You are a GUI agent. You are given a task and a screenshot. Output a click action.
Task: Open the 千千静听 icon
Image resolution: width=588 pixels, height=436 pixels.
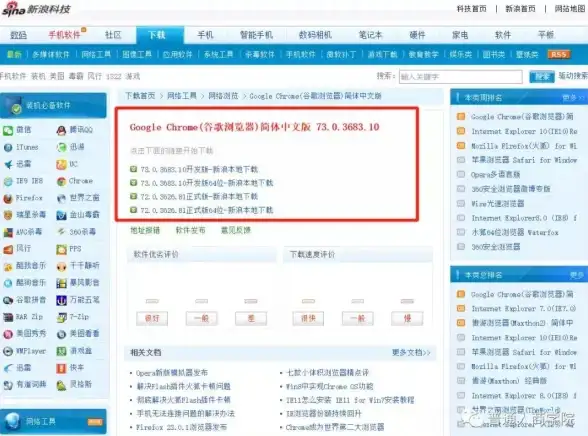click(61, 266)
